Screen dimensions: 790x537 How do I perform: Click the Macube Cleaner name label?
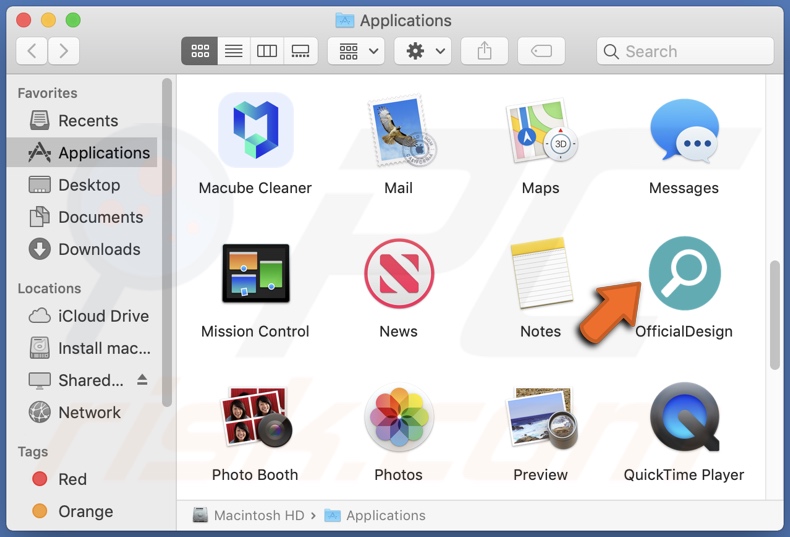255,188
